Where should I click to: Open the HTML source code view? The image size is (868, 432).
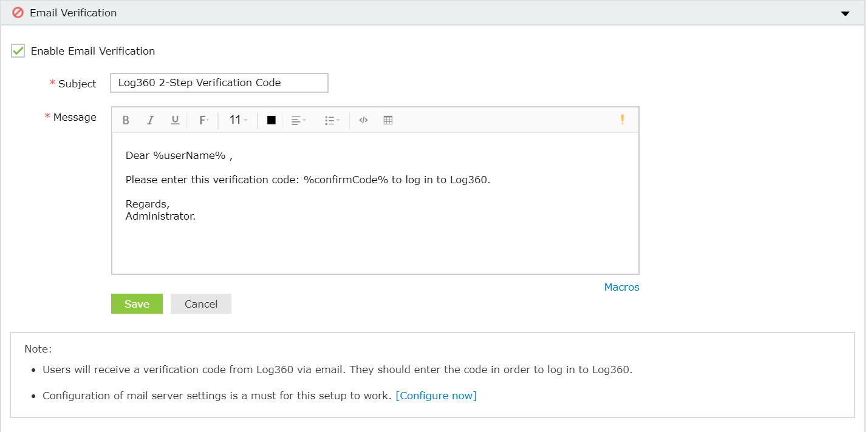[x=363, y=120]
